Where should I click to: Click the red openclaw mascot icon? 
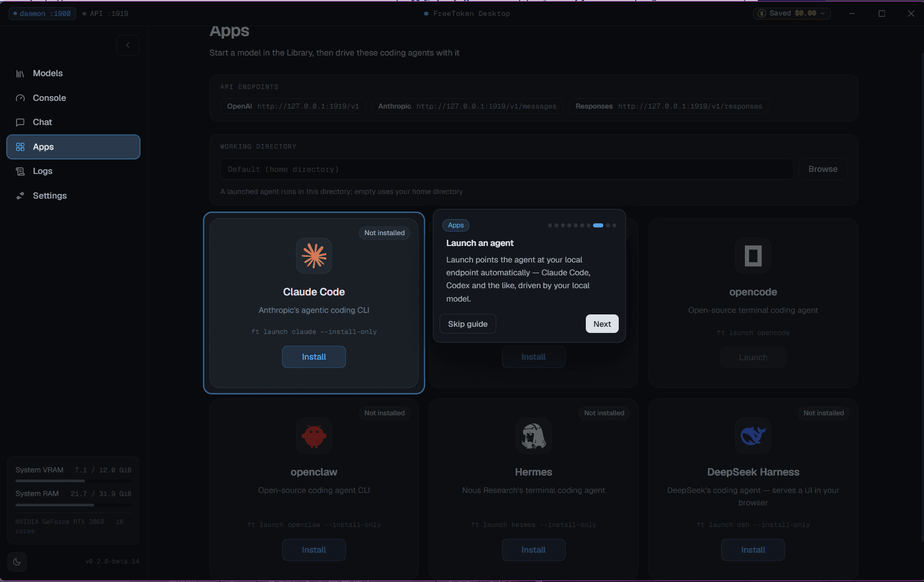tap(314, 436)
